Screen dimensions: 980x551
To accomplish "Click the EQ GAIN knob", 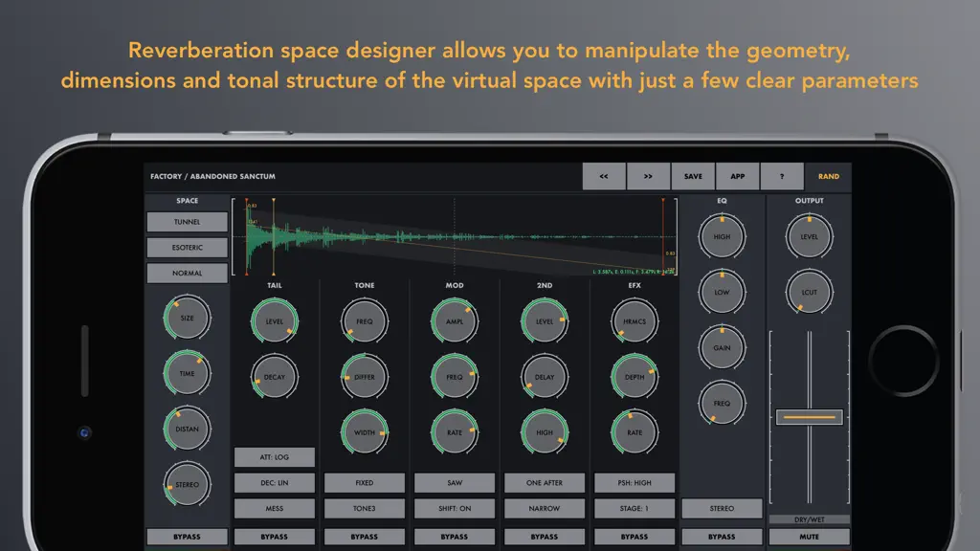I will (722, 348).
